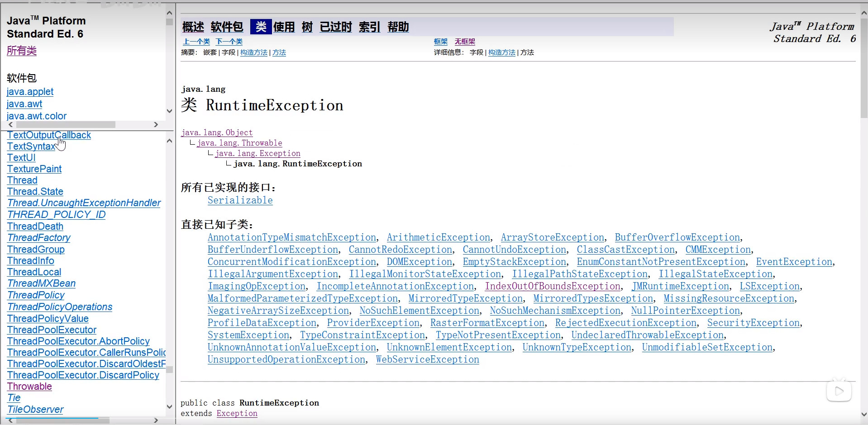868x425 pixels.
Task: Switch to the 使用 usage tab
Action: pos(284,27)
